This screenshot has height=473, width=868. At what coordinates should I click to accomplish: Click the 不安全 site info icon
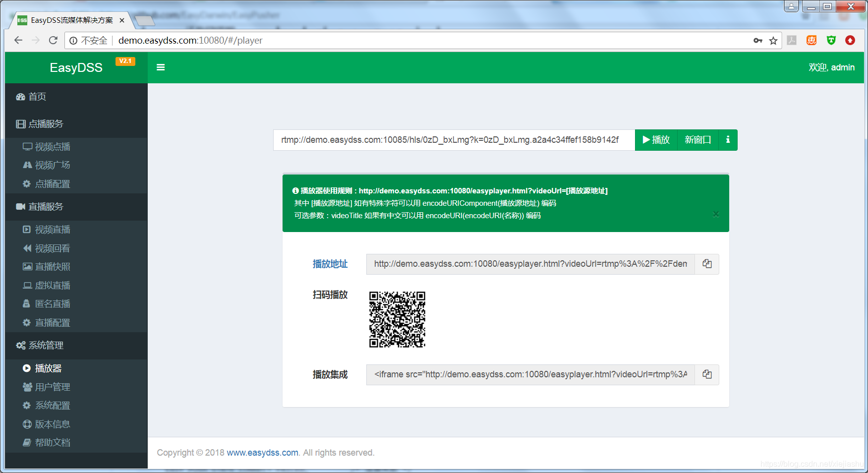73,41
